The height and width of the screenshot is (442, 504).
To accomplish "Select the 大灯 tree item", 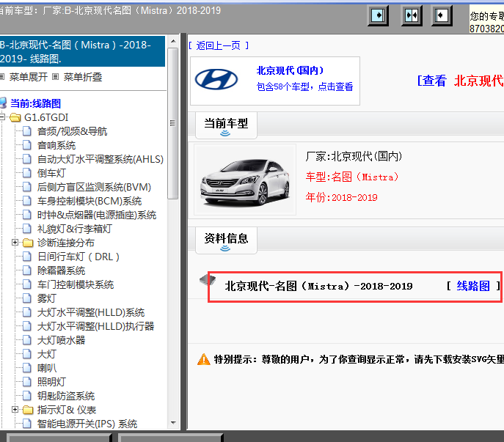I will click(x=47, y=354).
